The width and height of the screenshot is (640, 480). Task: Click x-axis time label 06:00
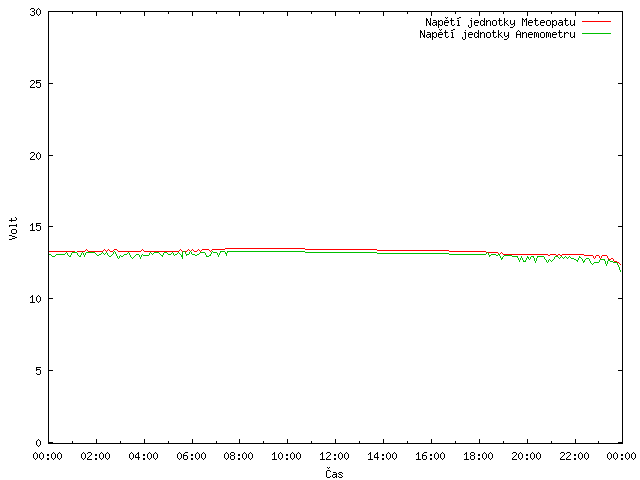(x=191, y=456)
